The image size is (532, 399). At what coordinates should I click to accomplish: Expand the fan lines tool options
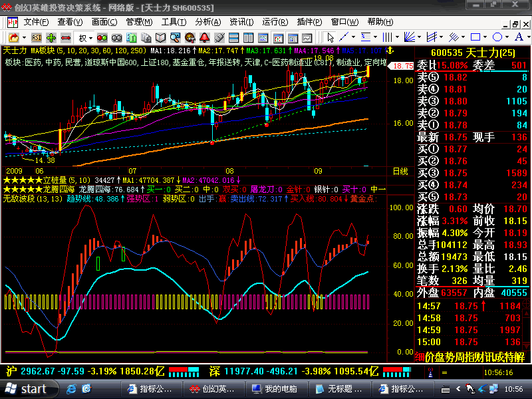tap(420, 37)
